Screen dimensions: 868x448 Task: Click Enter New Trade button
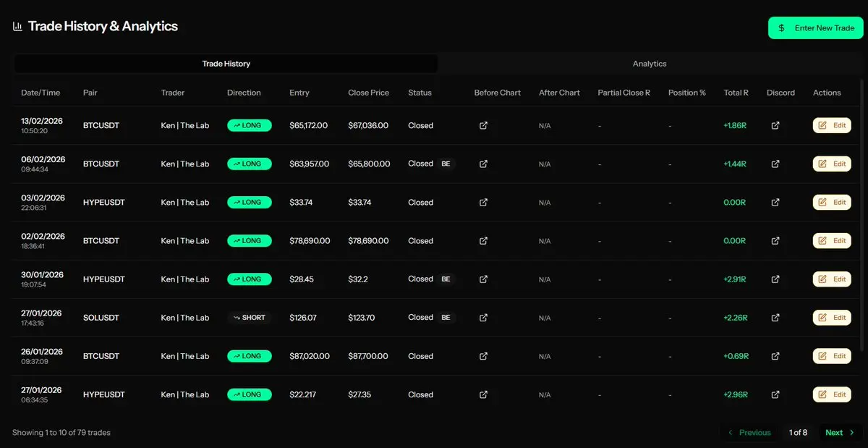point(815,28)
